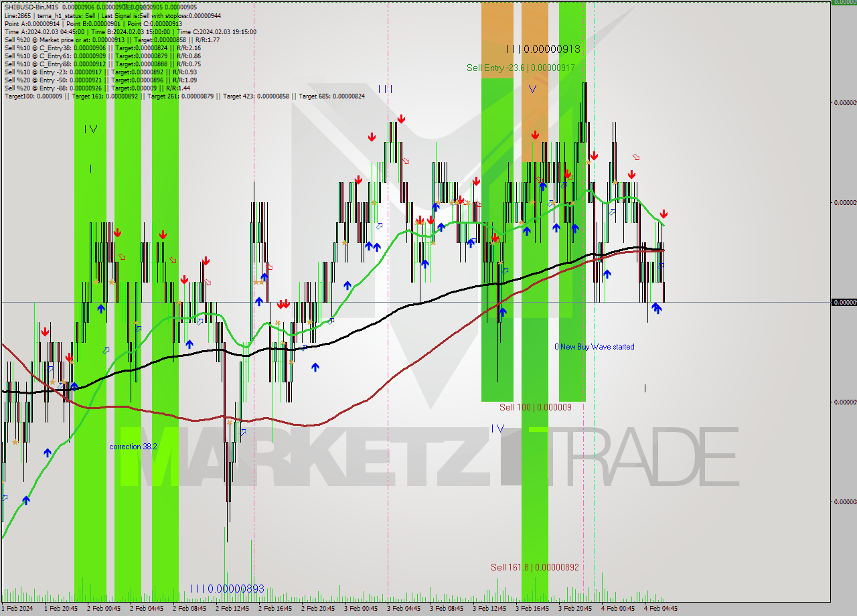Click the black current price marker on price axis
The height and width of the screenshot is (616, 857).
[844, 303]
